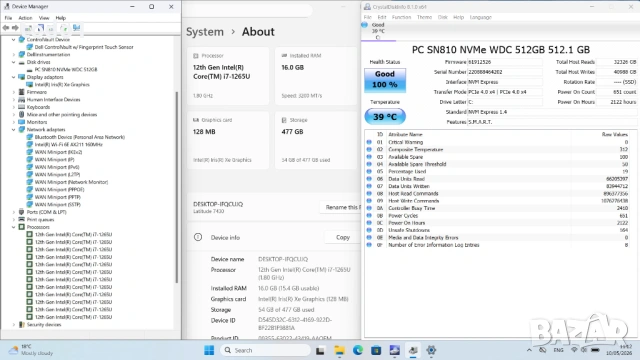Click the Bluetooth Device Personal Area Network icon

[30, 137]
